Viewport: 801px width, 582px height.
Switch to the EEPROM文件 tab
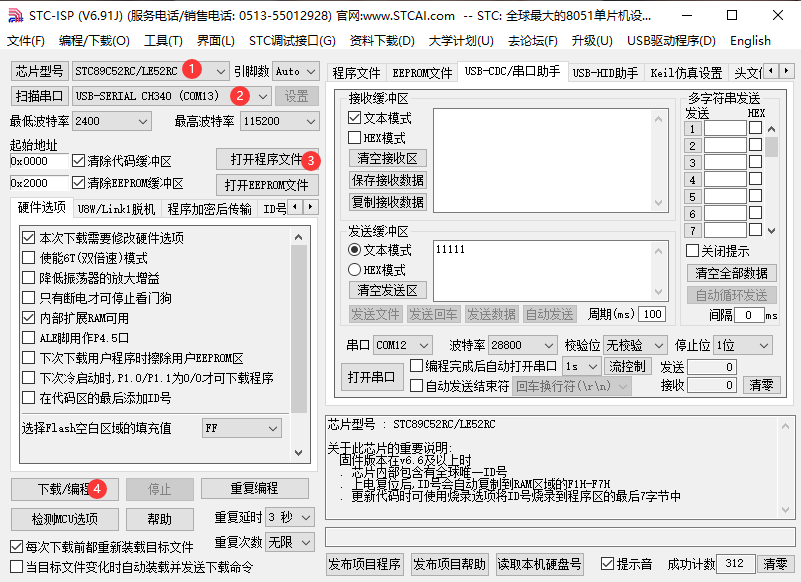pos(422,73)
